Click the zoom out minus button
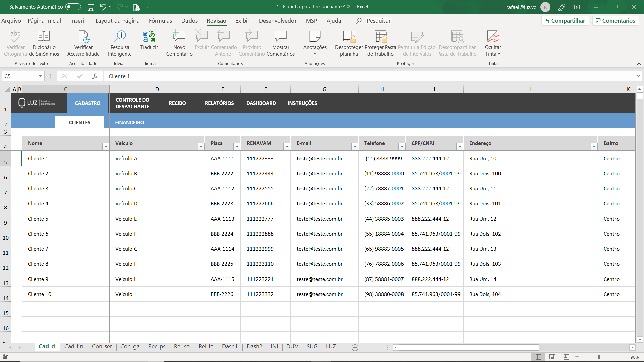Image resolution: width=644 pixels, height=362 pixels. pyautogui.click(x=577, y=357)
